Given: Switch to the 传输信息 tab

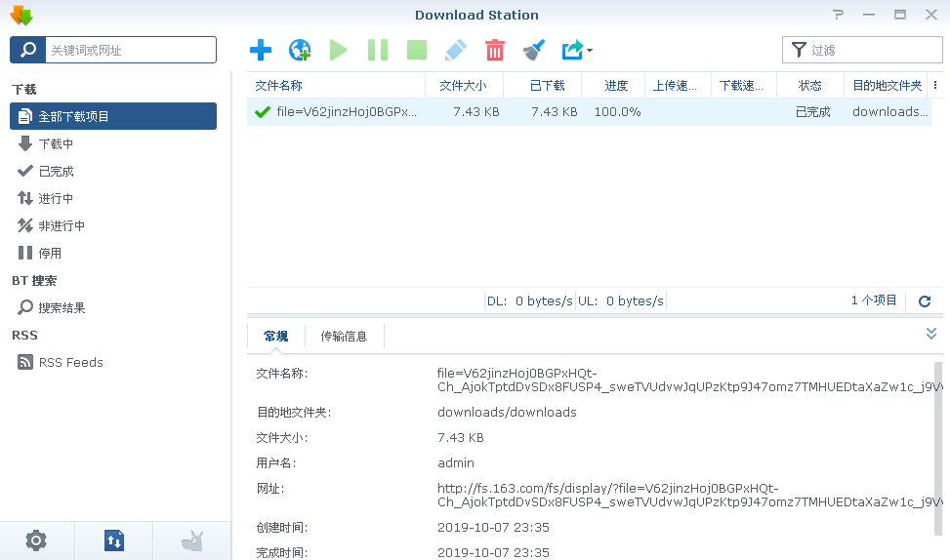Looking at the screenshot, I should (x=344, y=336).
